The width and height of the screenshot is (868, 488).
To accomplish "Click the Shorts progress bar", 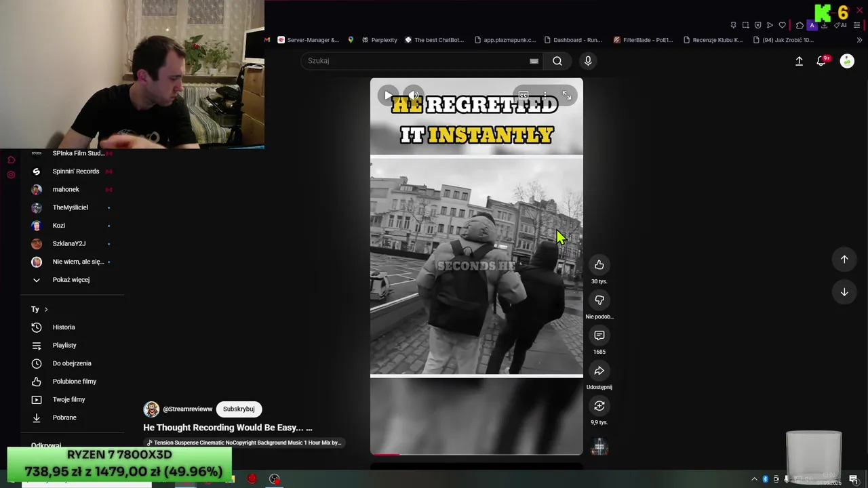I will click(476, 454).
